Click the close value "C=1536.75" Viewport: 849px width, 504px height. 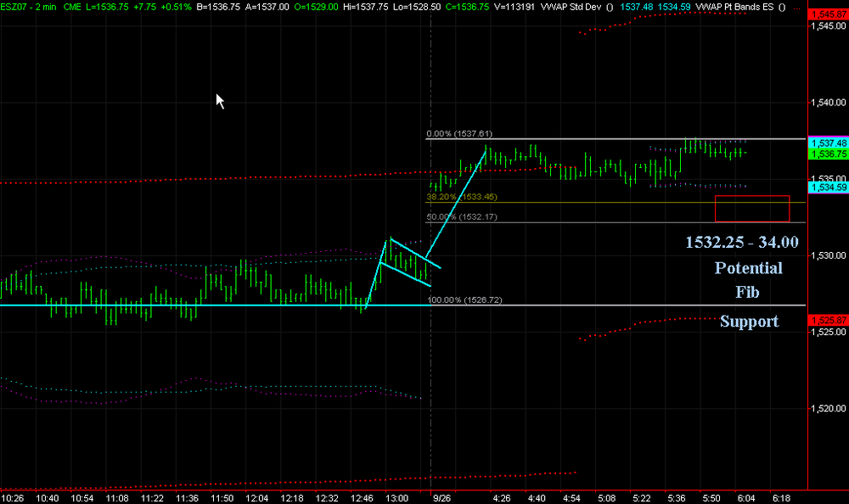tap(467, 7)
